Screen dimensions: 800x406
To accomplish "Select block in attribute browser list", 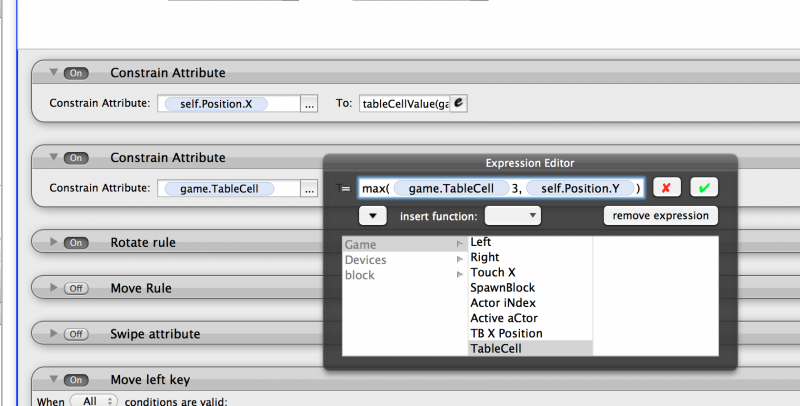I will (359, 275).
